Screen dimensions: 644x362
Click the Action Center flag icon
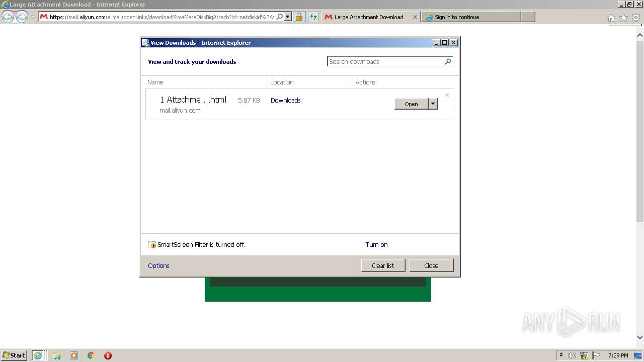click(596, 355)
